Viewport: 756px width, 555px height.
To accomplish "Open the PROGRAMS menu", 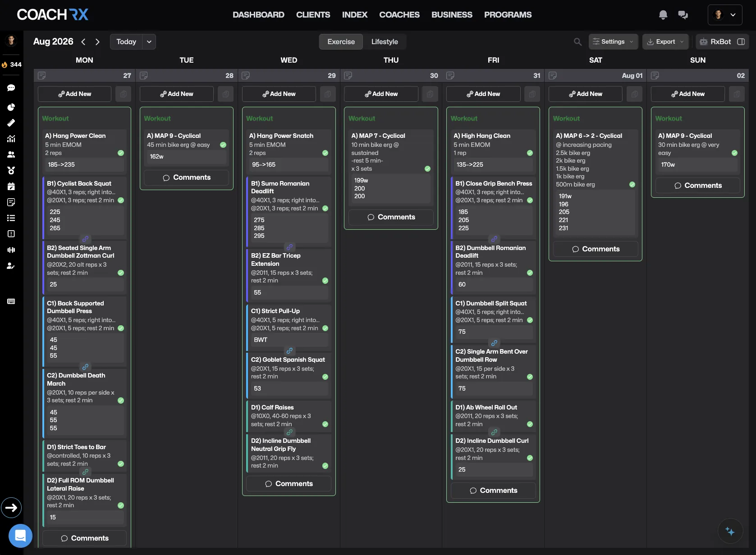I will [508, 15].
